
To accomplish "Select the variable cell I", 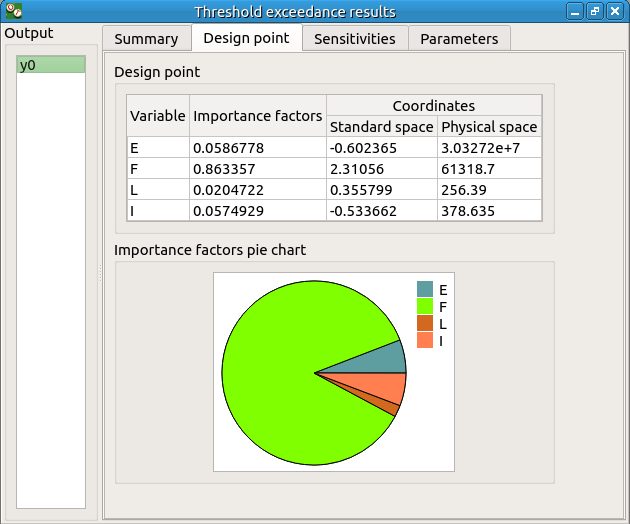I will 158,210.
